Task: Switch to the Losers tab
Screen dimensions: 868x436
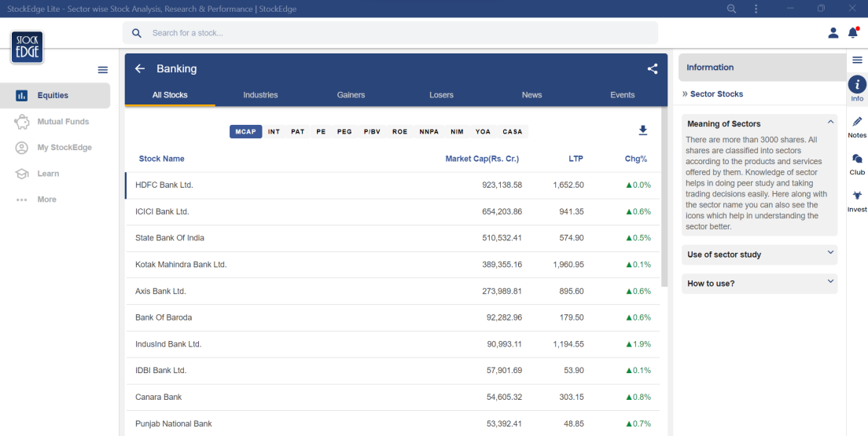Action: tap(441, 95)
